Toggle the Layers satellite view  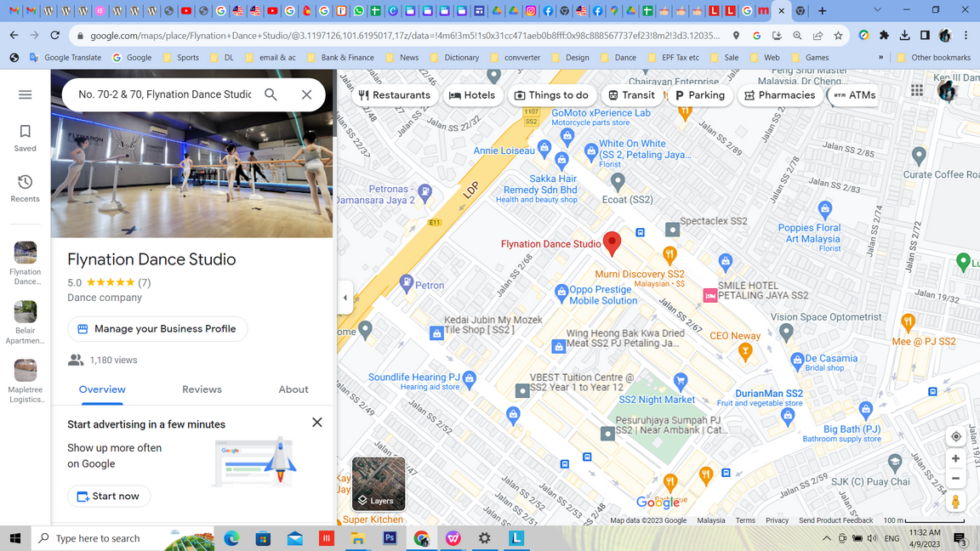point(379,484)
